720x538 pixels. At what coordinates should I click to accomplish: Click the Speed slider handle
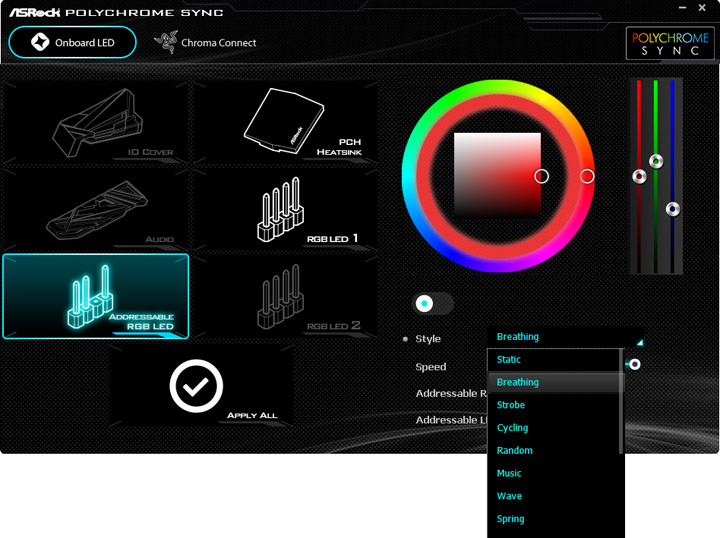[x=635, y=364]
